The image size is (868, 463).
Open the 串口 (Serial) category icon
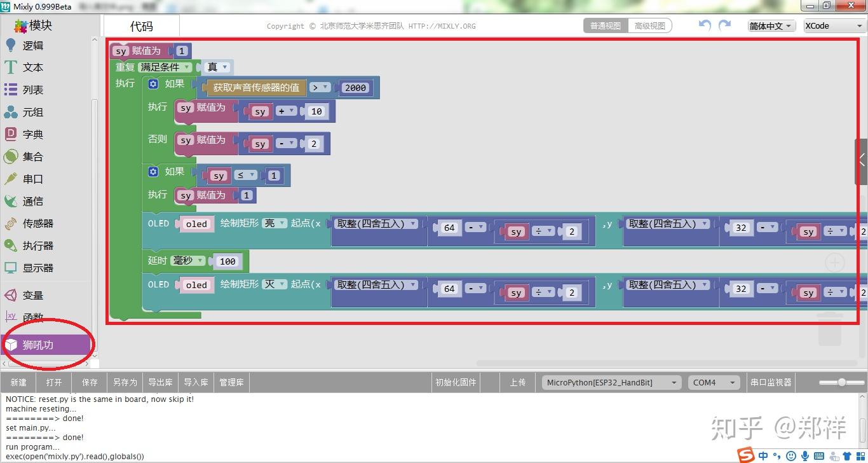tap(11, 179)
